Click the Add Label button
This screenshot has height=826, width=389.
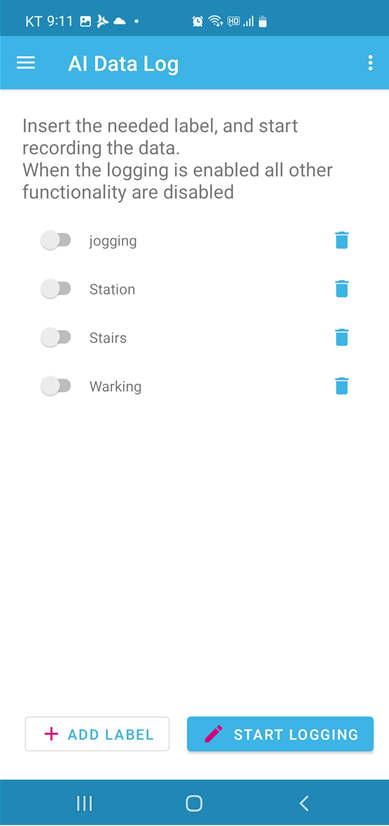pos(97,734)
